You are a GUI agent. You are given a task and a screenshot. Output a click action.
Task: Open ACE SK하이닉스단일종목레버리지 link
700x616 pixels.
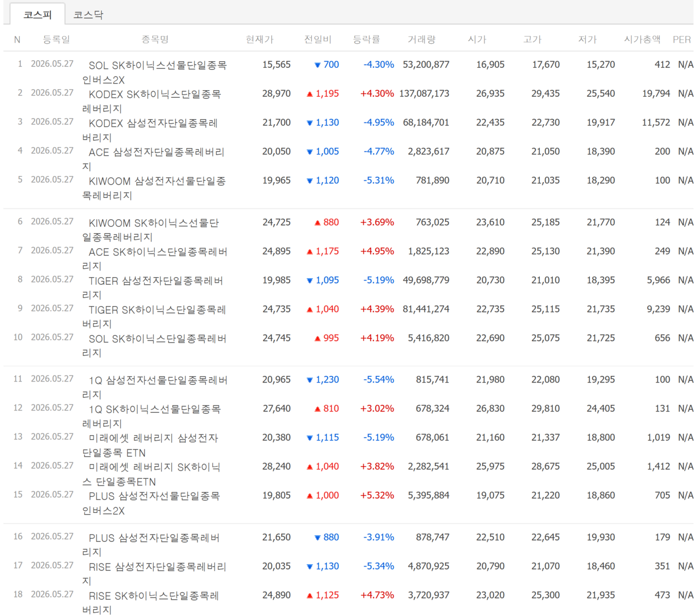155,259
